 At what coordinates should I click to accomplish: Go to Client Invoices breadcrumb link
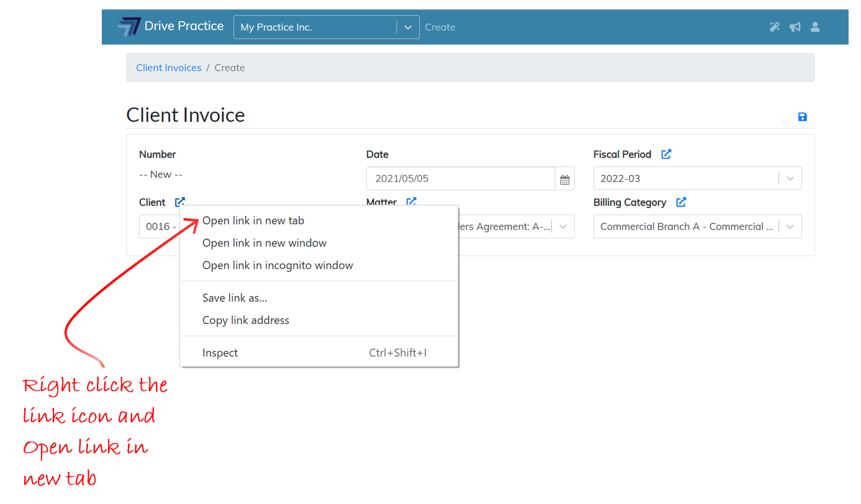169,68
